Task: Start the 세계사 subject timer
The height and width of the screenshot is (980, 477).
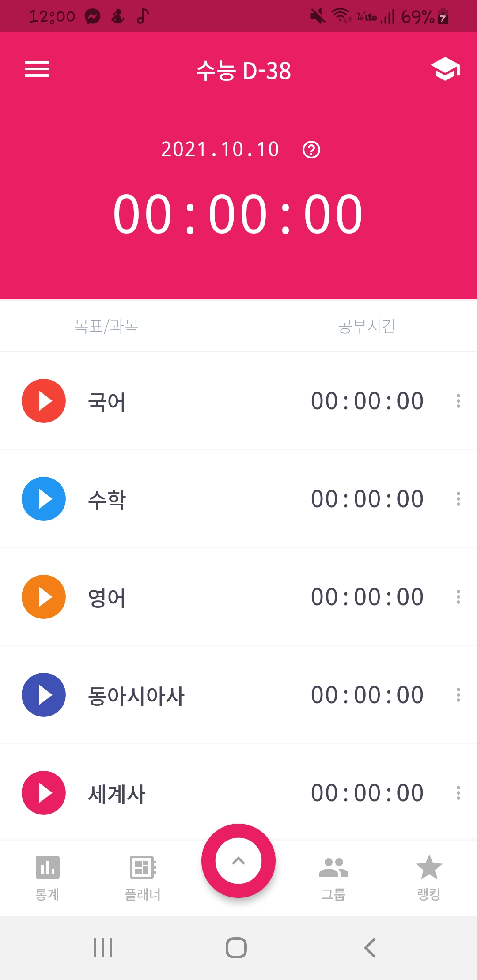Action: pos(44,793)
